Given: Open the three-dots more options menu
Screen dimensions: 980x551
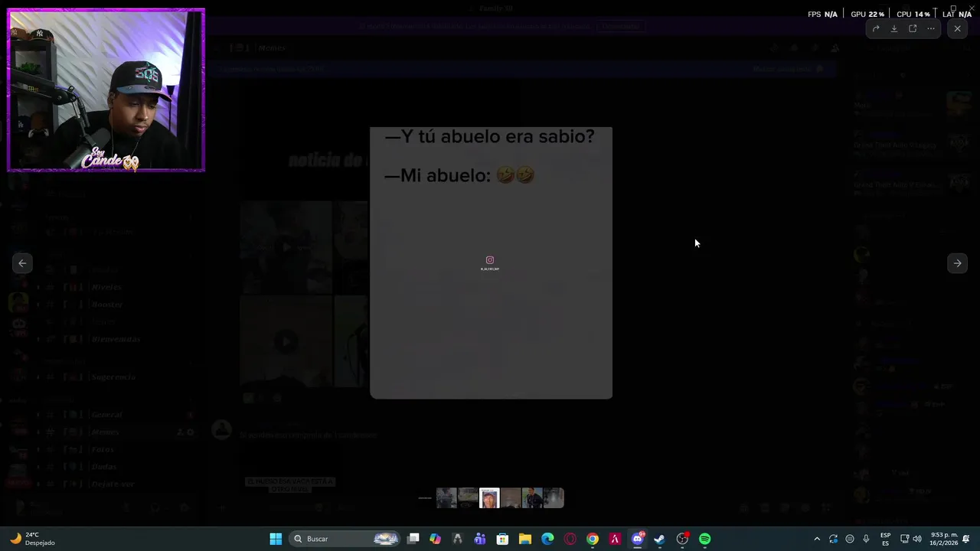Looking at the screenshot, I should click(931, 28).
